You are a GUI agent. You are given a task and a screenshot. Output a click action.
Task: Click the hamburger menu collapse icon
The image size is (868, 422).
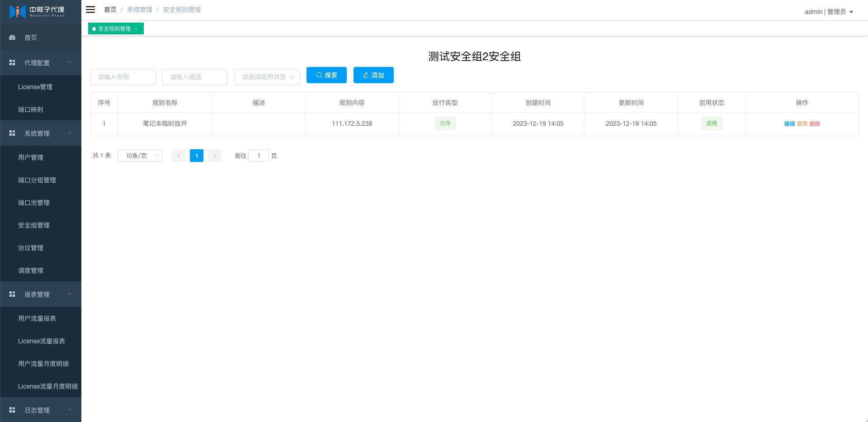90,9
